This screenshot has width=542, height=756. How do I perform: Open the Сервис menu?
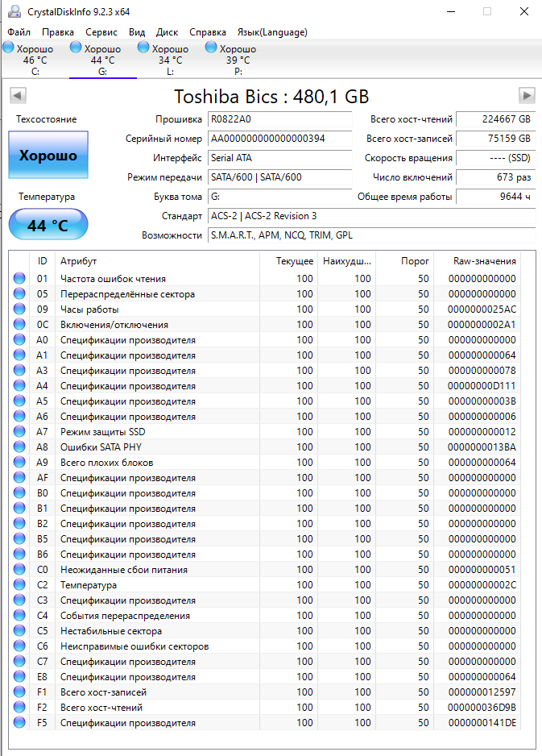click(101, 32)
